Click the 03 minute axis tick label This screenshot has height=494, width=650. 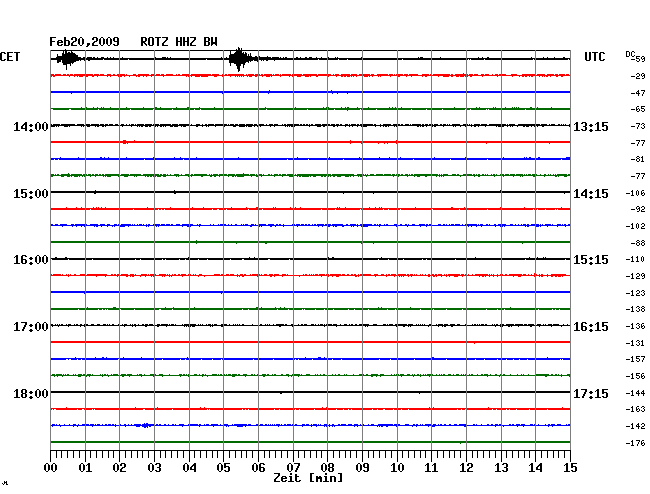click(x=155, y=468)
